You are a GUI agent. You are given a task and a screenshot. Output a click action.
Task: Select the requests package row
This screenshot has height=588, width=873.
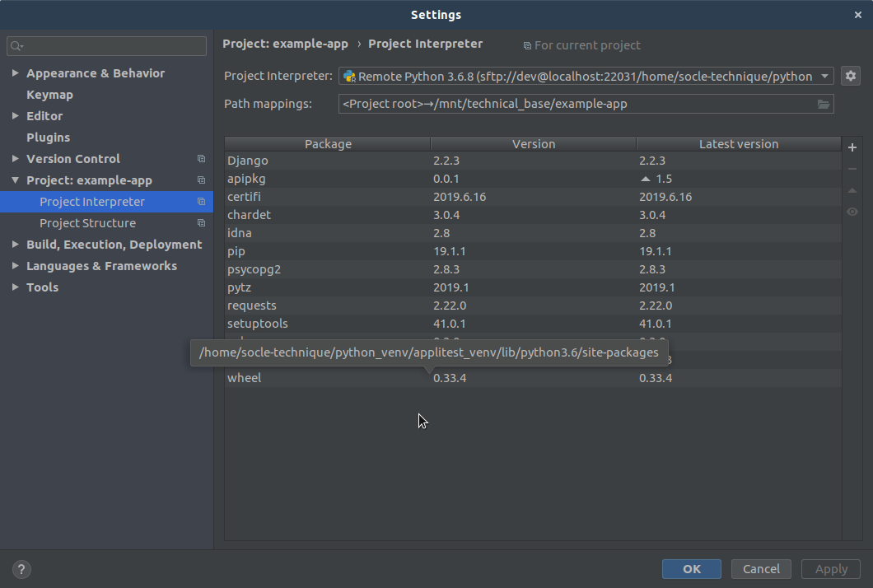pyautogui.click(x=533, y=306)
